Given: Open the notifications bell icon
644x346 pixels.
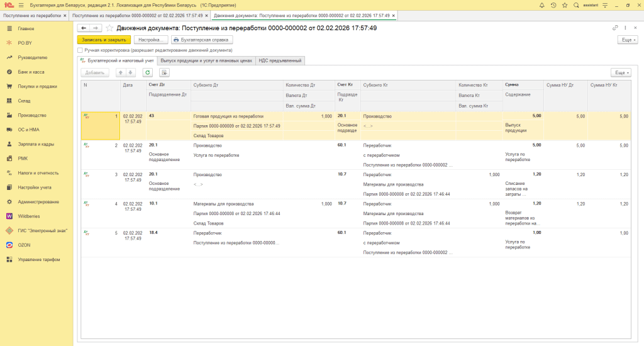Looking at the screenshot, I should click(542, 5).
